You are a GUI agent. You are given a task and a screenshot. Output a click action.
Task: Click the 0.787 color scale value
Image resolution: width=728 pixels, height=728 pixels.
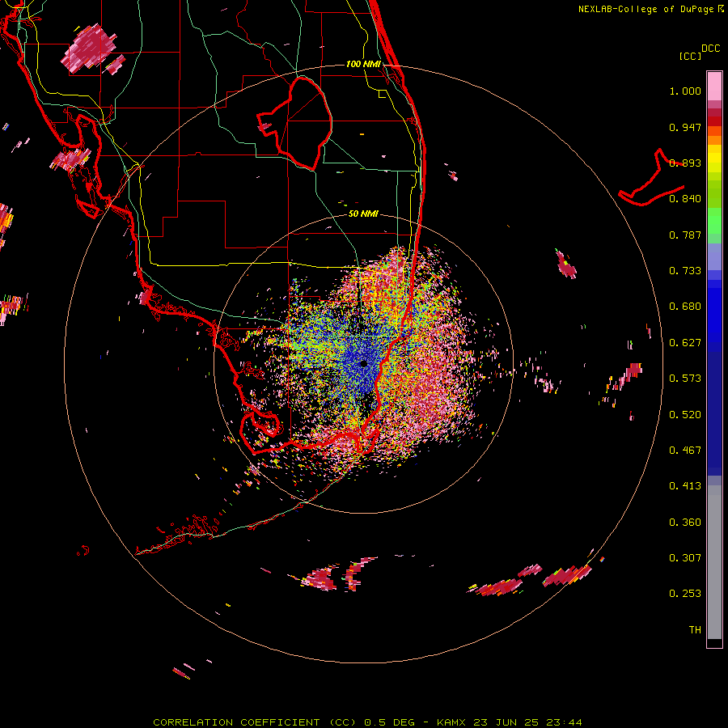click(x=685, y=235)
